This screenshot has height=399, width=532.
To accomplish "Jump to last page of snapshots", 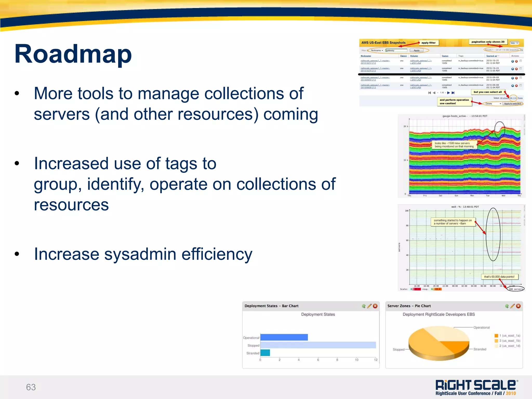I will 453,93.
